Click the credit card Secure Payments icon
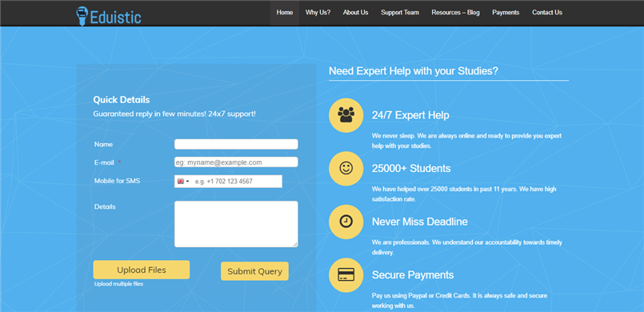This screenshot has width=644, height=312. coord(346,275)
